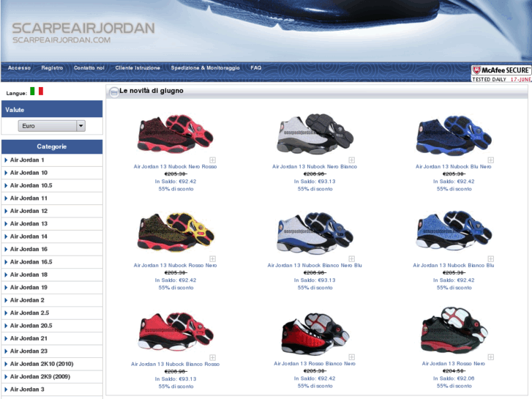
Task: Expand the Air Jordan 12 category
Action: (52, 211)
